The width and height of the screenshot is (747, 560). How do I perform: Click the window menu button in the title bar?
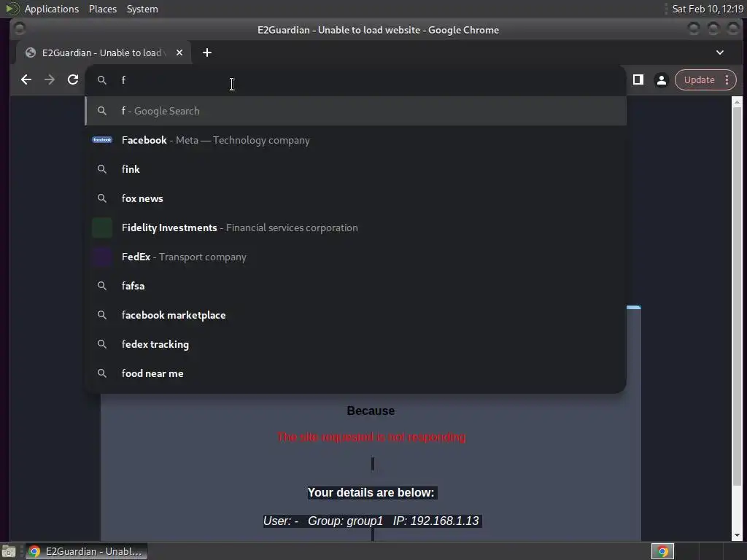(x=20, y=29)
